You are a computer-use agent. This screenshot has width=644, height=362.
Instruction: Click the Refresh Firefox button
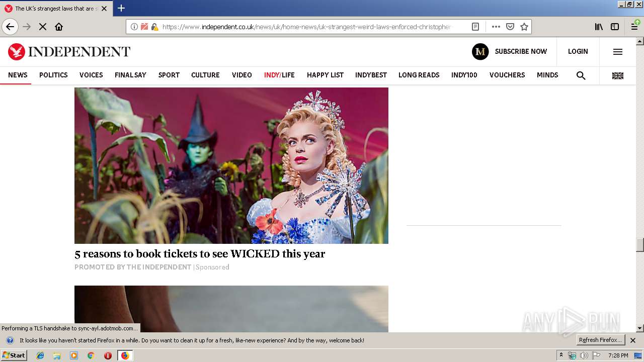[x=600, y=340]
